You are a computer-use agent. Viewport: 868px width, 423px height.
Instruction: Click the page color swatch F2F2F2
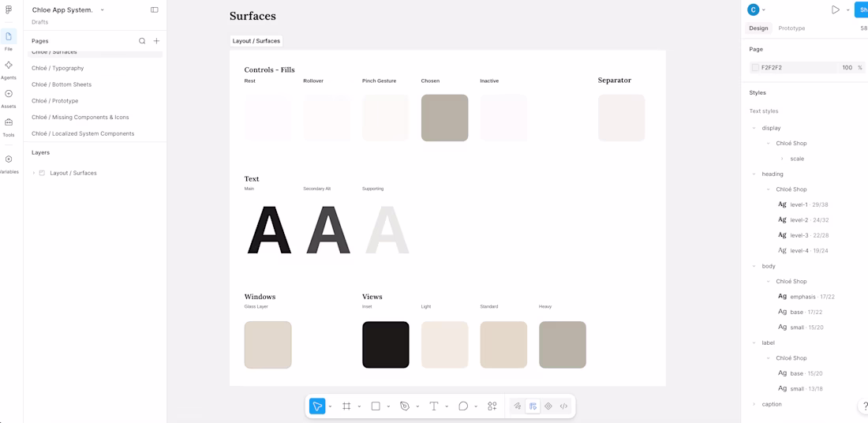coord(755,68)
